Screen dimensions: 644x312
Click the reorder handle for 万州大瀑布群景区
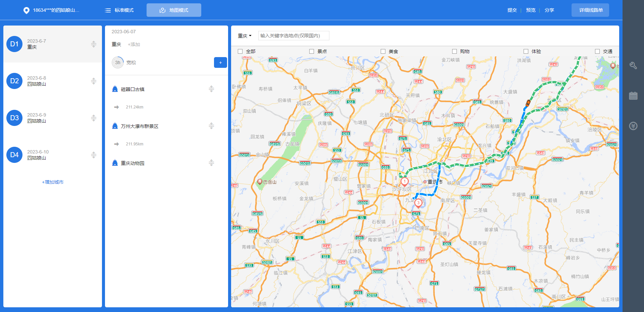tap(211, 126)
